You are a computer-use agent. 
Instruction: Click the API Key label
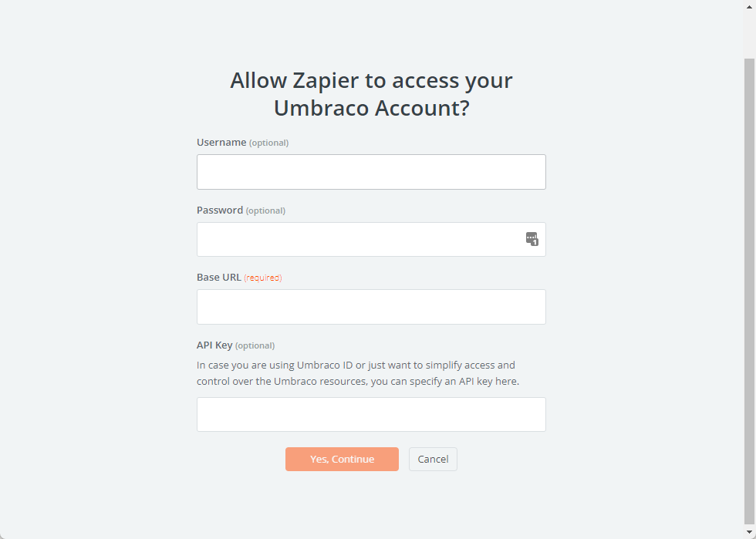click(214, 345)
